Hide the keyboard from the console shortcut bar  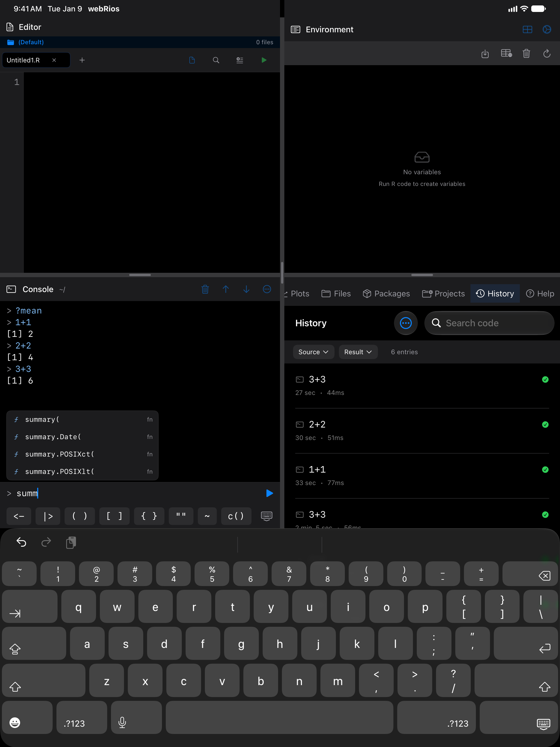pyautogui.click(x=267, y=516)
